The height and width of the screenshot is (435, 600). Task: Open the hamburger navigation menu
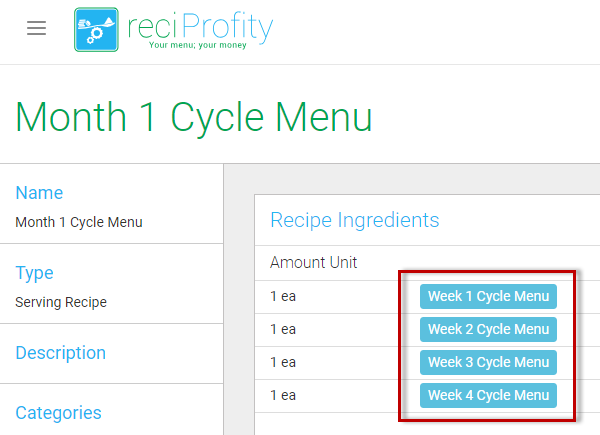click(37, 29)
